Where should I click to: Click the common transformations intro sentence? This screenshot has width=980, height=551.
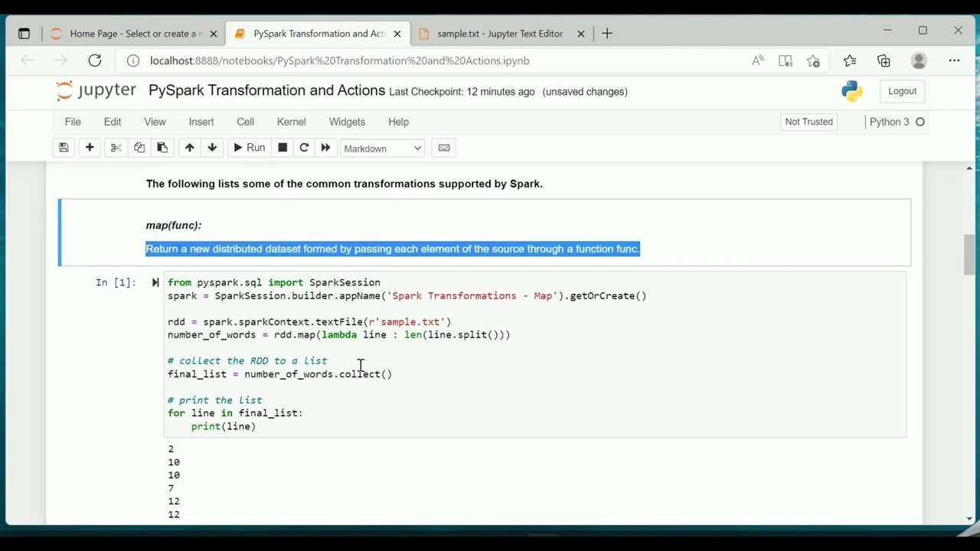click(x=345, y=184)
